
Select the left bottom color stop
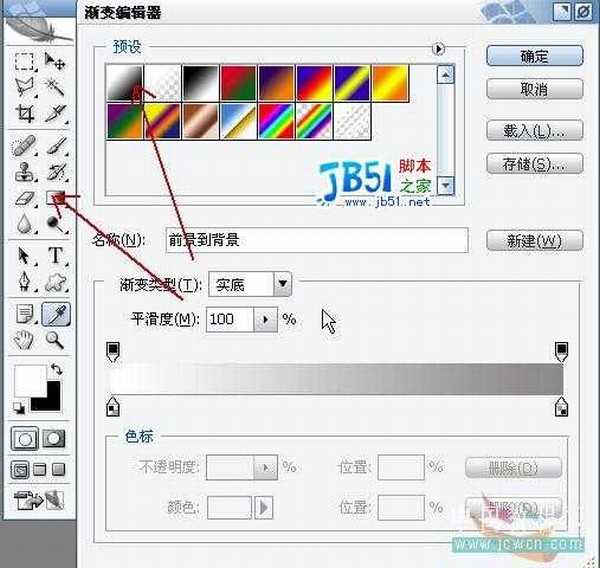coord(113,407)
